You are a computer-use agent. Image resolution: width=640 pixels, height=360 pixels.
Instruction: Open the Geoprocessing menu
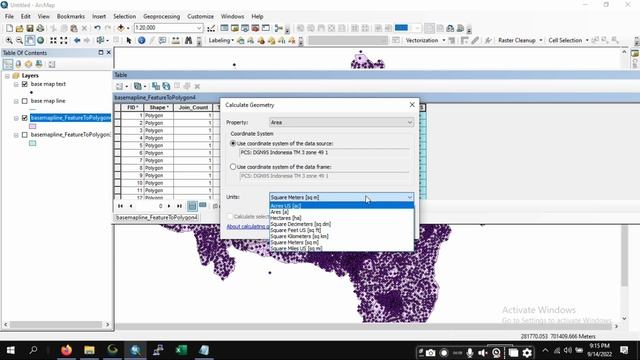161,16
